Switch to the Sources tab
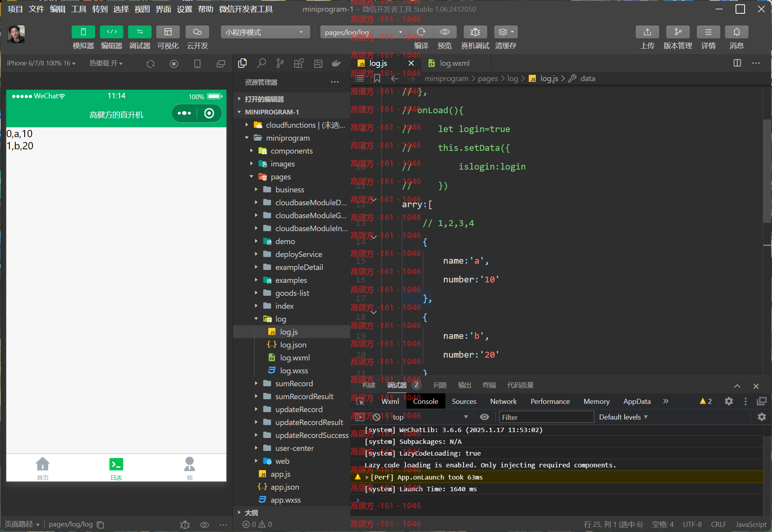Screen dimensions: 772x532 pos(464,401)
